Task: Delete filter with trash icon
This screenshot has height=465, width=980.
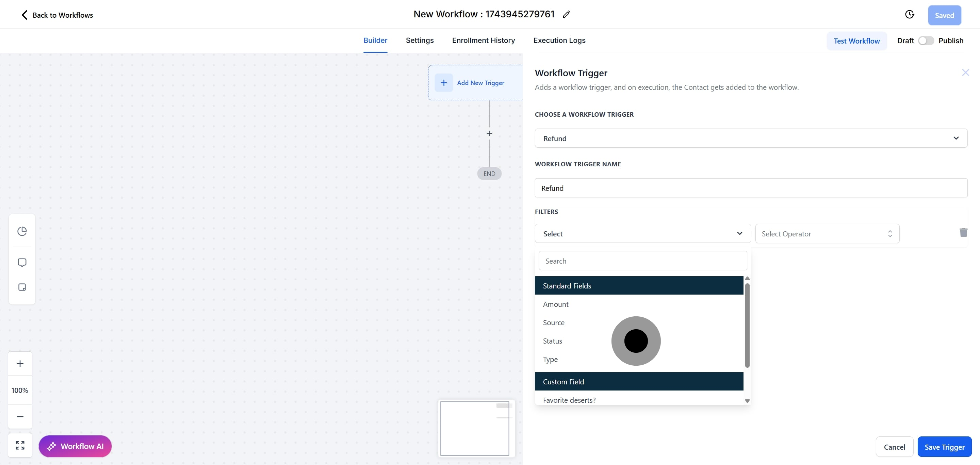Action: pyautogui.click(x=963, y=233)
